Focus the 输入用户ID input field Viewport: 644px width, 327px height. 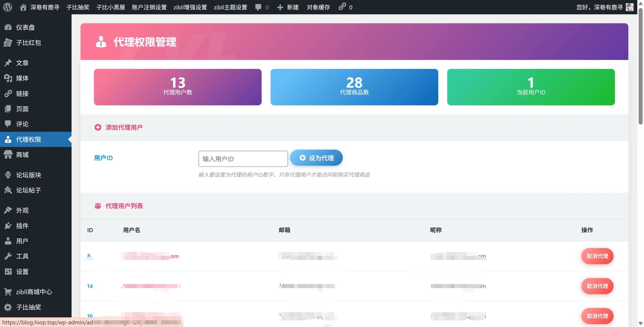click(x=243, y=159)
